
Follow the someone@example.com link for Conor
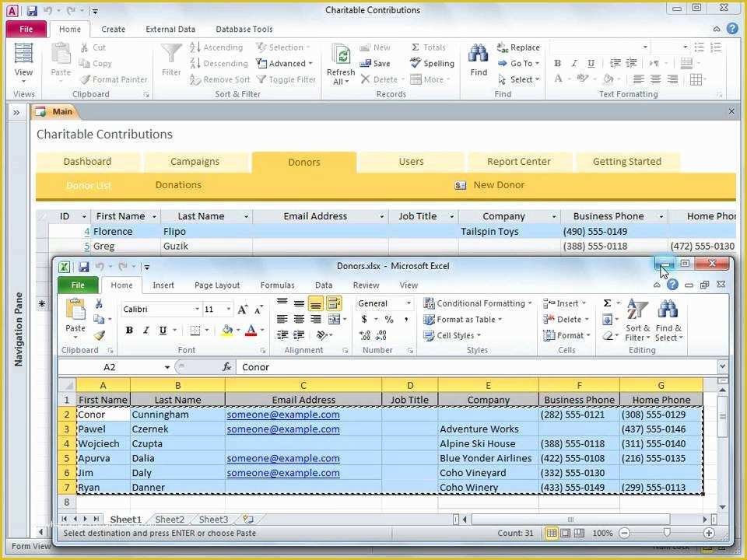click(x=282, y=415)
